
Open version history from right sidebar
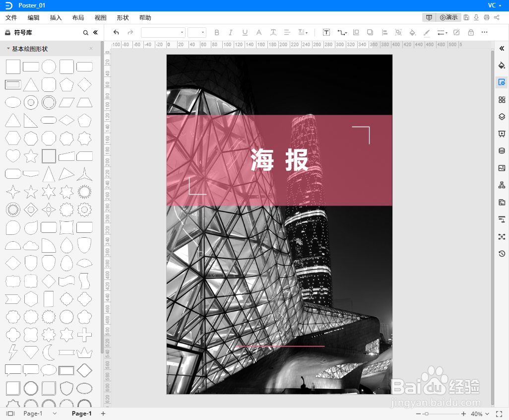point(502,254)
